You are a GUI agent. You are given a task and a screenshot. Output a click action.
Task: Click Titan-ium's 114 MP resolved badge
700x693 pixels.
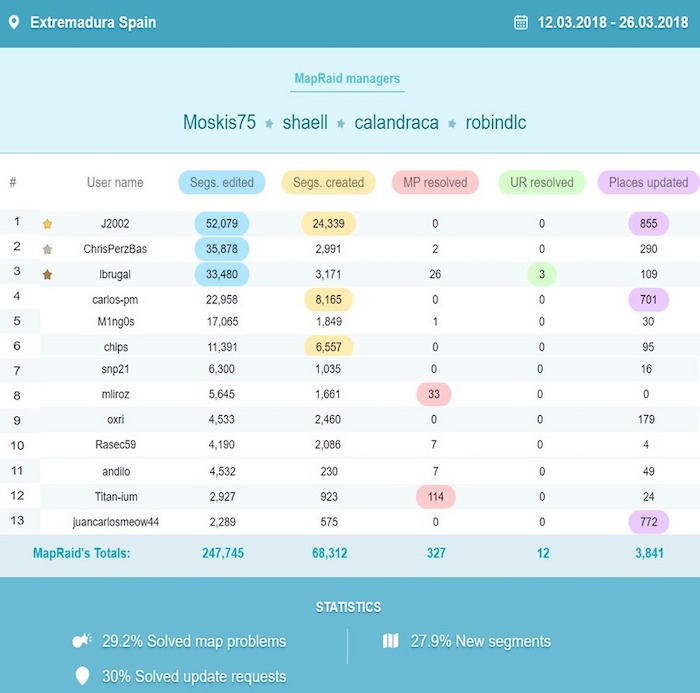click(x=436, y=496)
